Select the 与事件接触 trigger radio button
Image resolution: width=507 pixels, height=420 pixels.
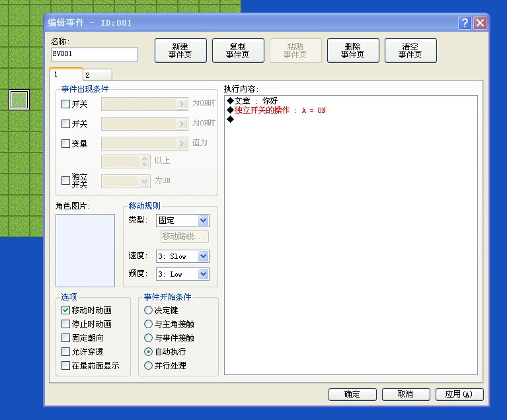click(148, 338)
